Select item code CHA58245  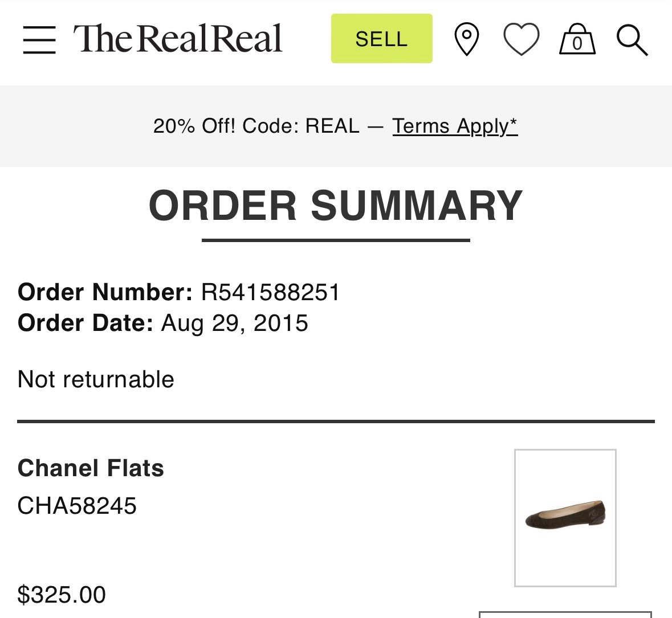pyautogui.click(x=77, y=506)
